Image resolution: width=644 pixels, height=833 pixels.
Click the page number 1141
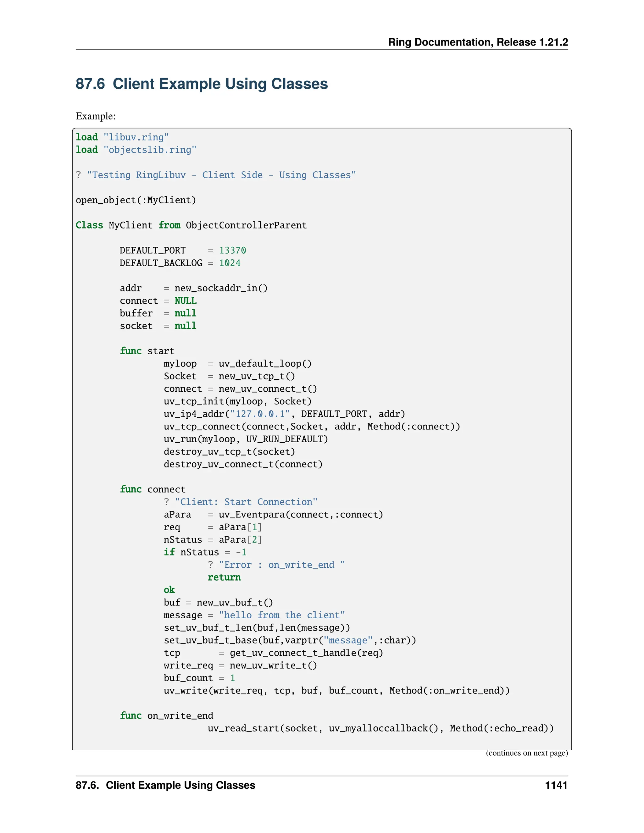point(556,785)
